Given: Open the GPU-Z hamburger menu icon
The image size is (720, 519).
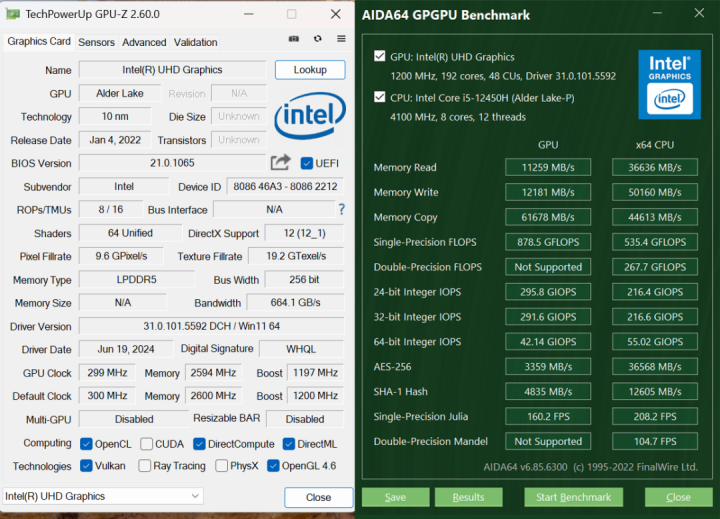Looking at the screenshot, I should pos(341,39).
